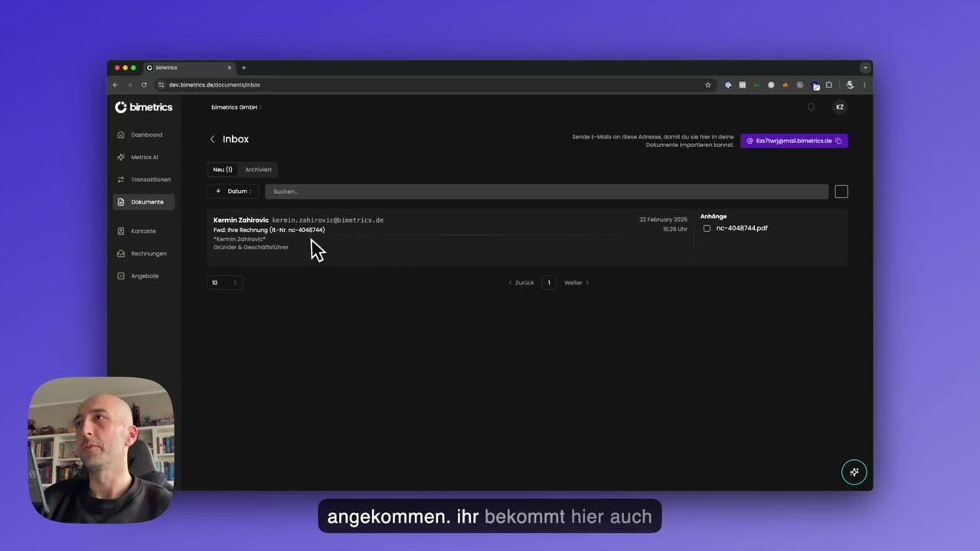Open the email 'Fwd: Ihre Rechnung (R.-Nr. nc-4048744)'
980x551 pixels.
tap(269, 230)
